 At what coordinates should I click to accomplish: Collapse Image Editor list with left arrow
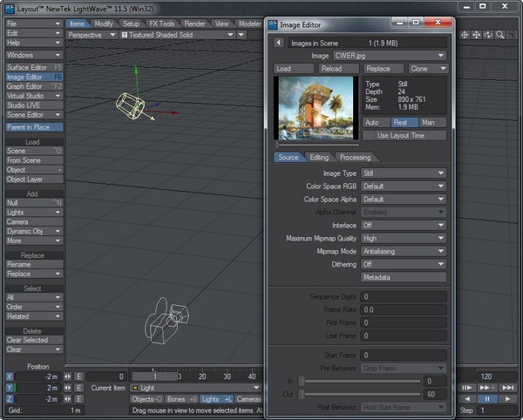click(279, 42)
